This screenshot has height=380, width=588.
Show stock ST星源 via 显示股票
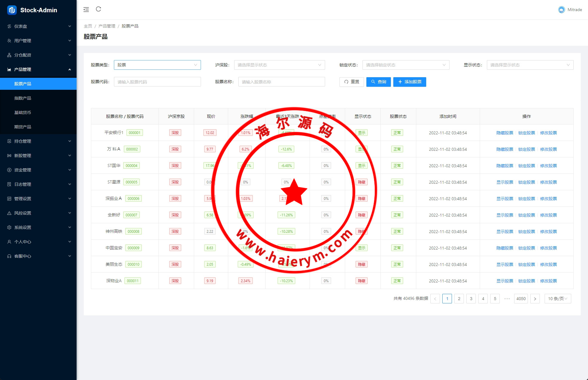pyautogui.click(x=505, y=182)
